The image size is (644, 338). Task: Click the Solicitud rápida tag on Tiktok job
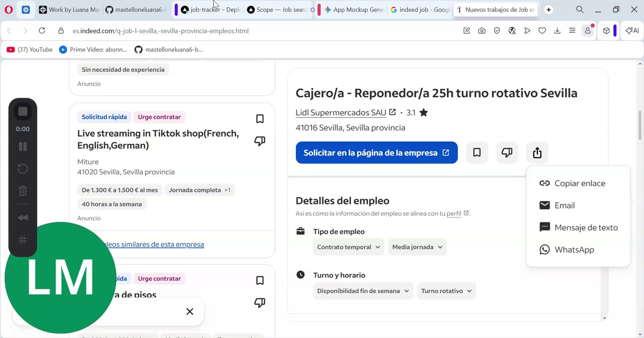coord(104,117)
